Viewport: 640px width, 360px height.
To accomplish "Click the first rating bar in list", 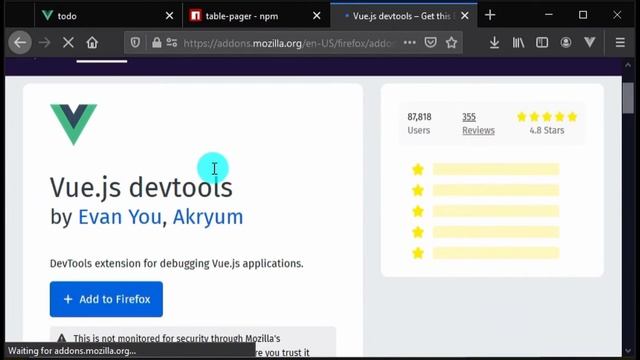I will (496, 169).
